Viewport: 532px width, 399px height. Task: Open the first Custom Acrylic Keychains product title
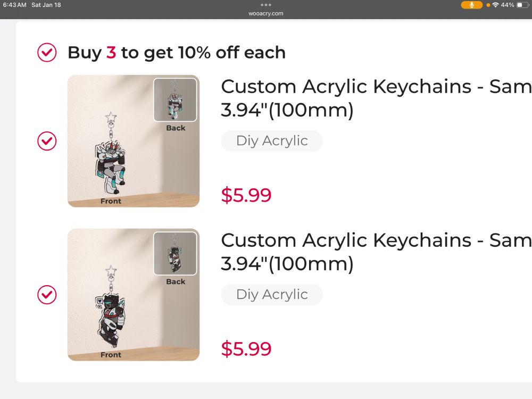[376, 98]
